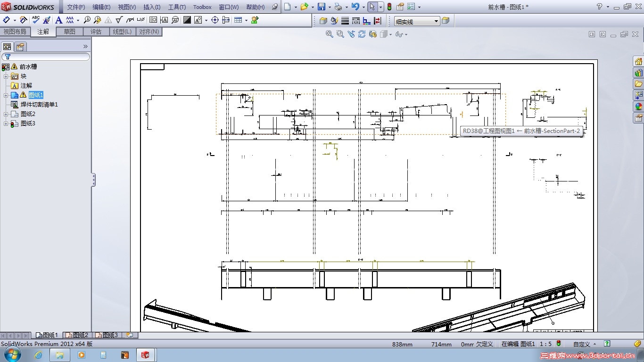Insert a Centerline

coord(226,20)
